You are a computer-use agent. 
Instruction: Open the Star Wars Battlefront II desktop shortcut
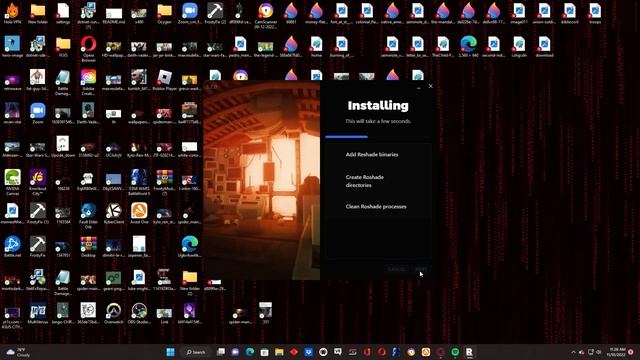click(x=139, y=182)
